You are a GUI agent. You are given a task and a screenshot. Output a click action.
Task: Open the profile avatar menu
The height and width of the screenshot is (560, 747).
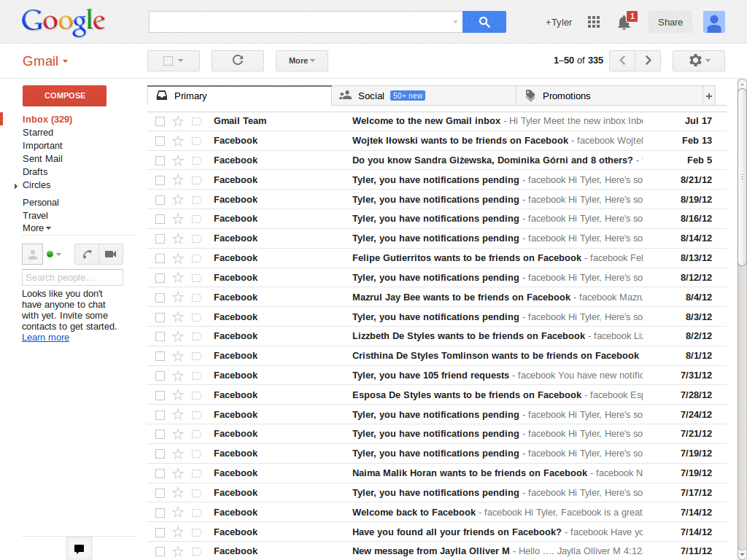(x=713, y=22)
